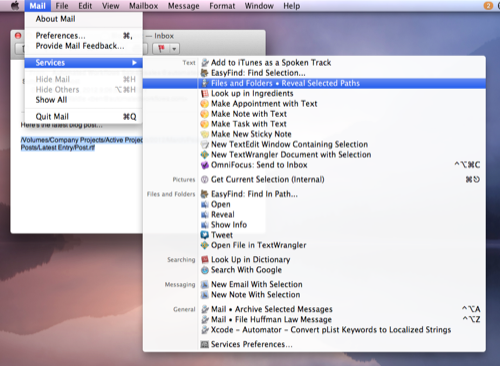Open the Mail menu
This screenshot has width=500, height=366.
(37, 6)
